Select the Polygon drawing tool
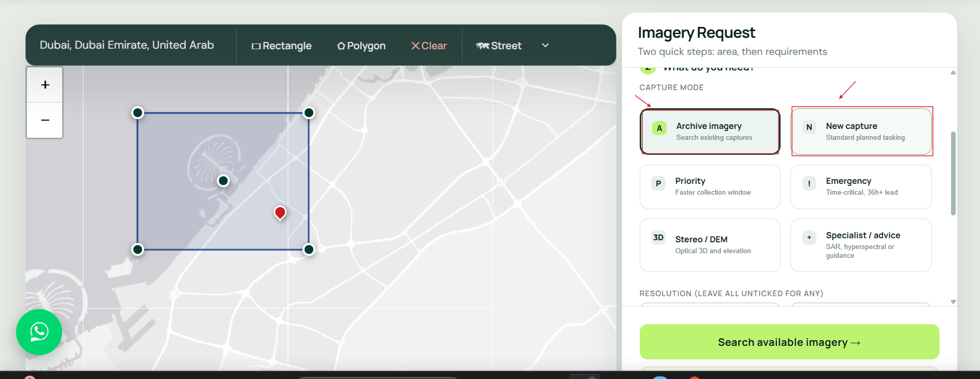Viewport: 980px width, 379px height. (362, 46)
